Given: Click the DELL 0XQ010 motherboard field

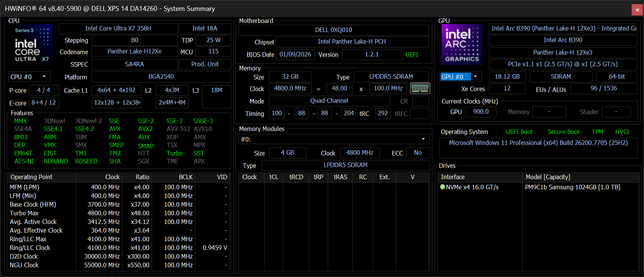Looking at the screenshot, I should [333, 30].
